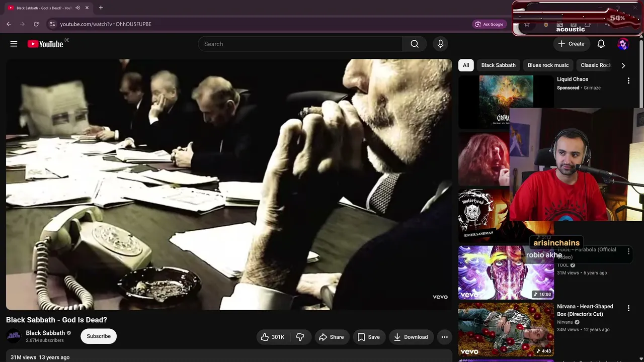This screenshot has height=362, width=644.
Task: Open more actions under the video
Action: click(444, 337)
